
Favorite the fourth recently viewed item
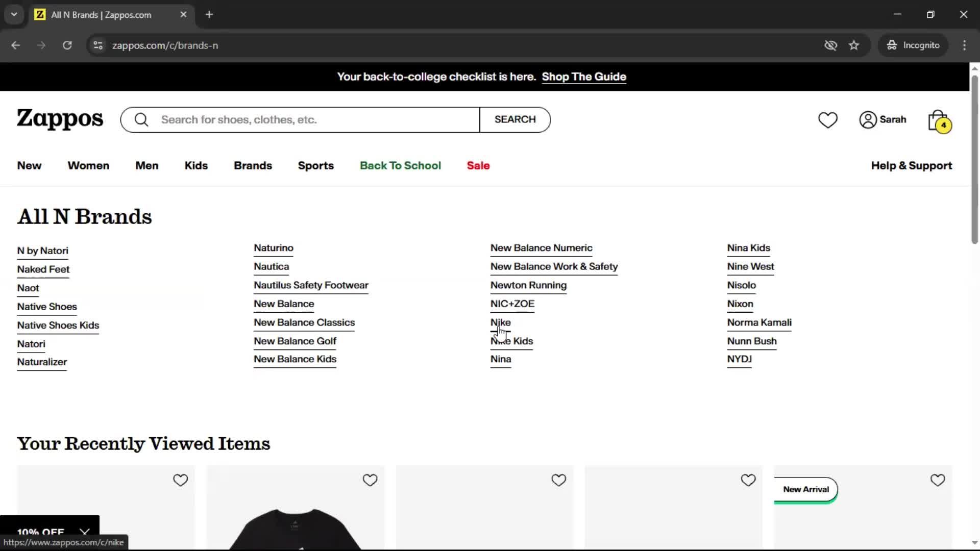[748, 480]
